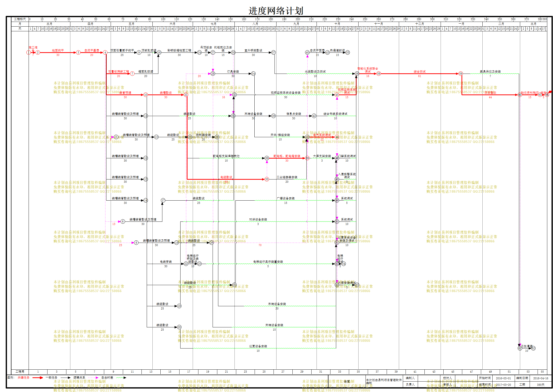Click the 自由时差 legend entry
The image size is (553, 392).
(x=107, y=378)
